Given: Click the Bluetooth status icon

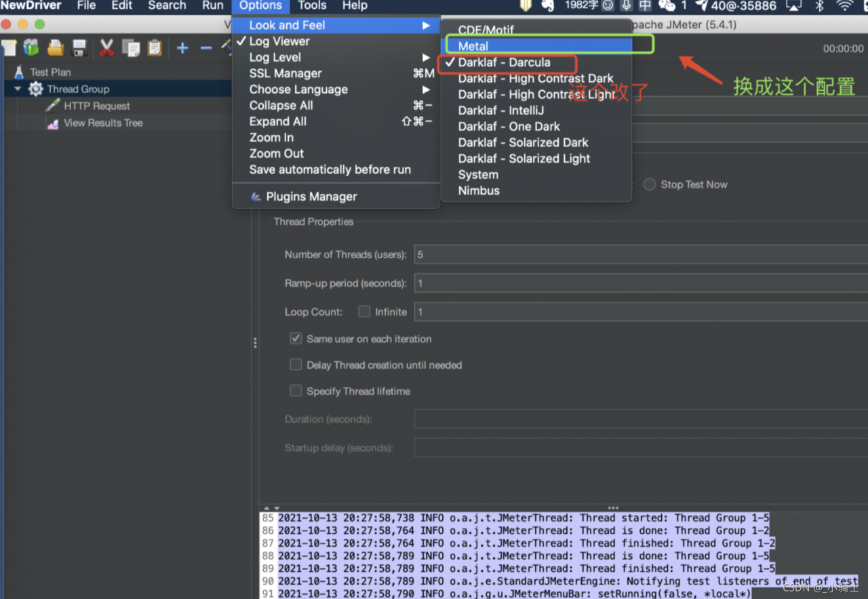Looking at the screenshot, I should point(819,5).
